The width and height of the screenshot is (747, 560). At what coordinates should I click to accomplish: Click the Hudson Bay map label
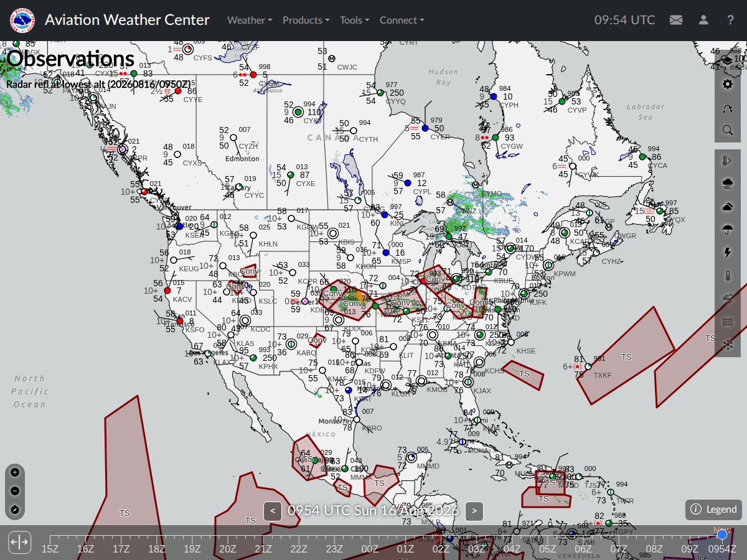443,77
